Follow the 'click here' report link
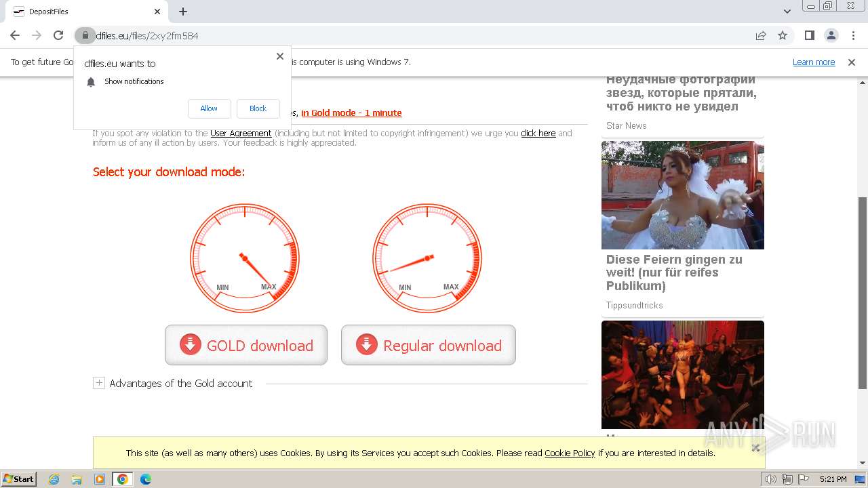Viewport: 868px width, 488px height. [x=538, y=134]
